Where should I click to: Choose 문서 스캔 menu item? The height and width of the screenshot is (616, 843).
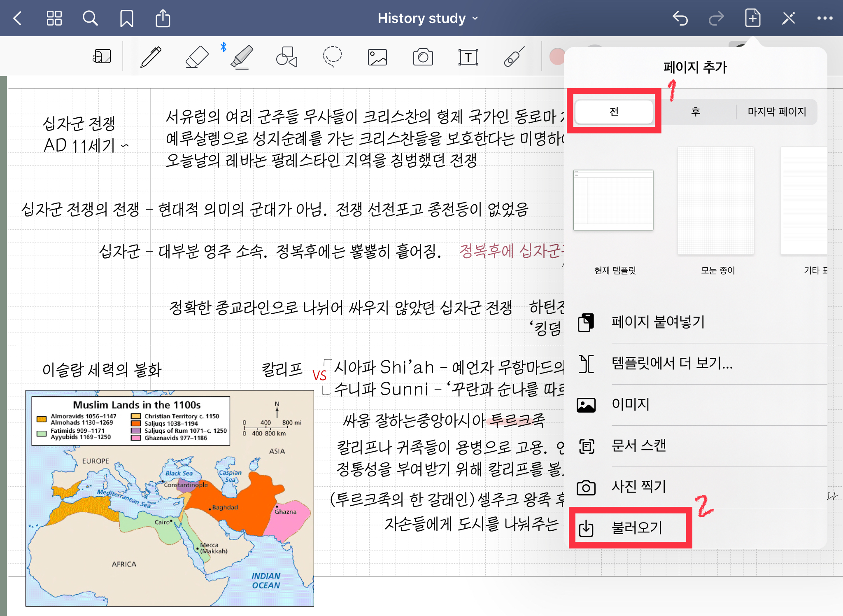coord(639,446)
